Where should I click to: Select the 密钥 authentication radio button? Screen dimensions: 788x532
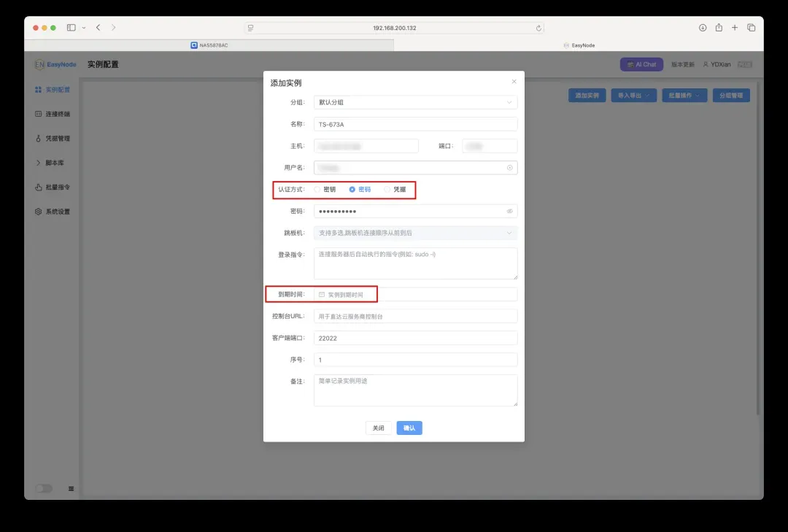pyautogui.click(x=317, y=190)
